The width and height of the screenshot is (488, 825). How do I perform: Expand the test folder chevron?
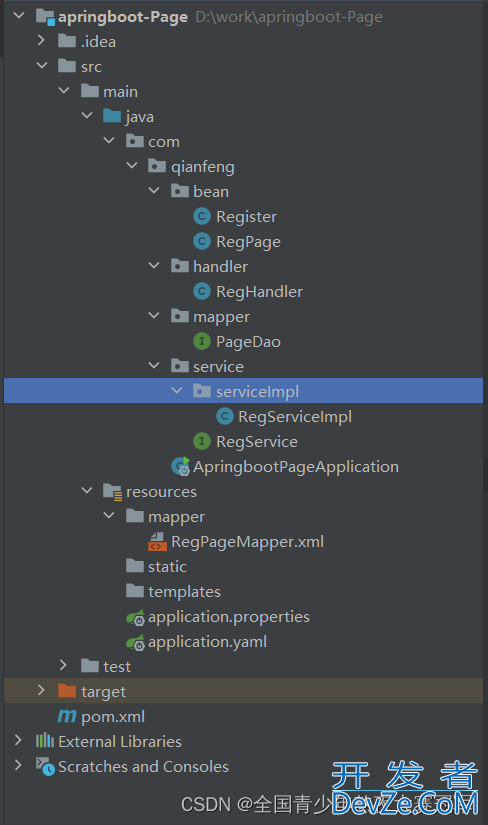pos(64,666)
